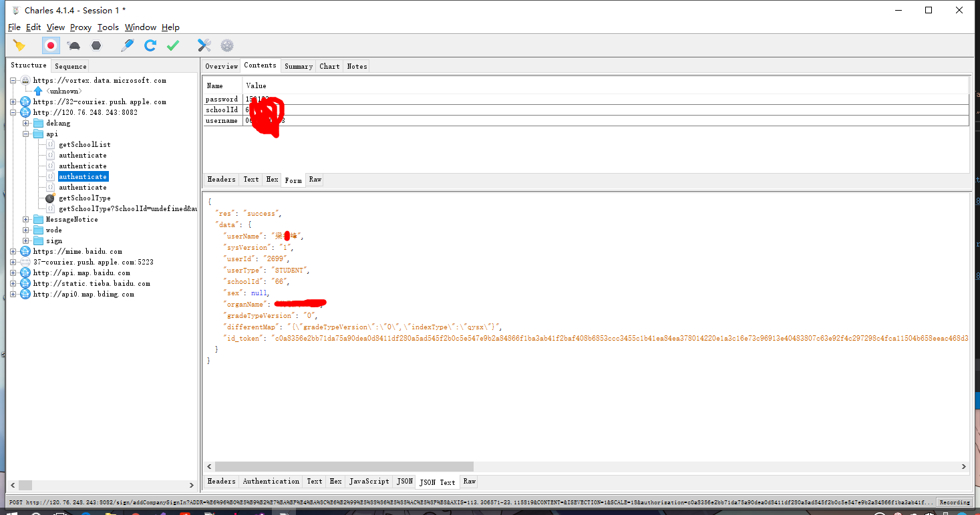This screenshot has width=980, height=515.
Task: Click the folder icon for wode
Action: pos(38,230)
